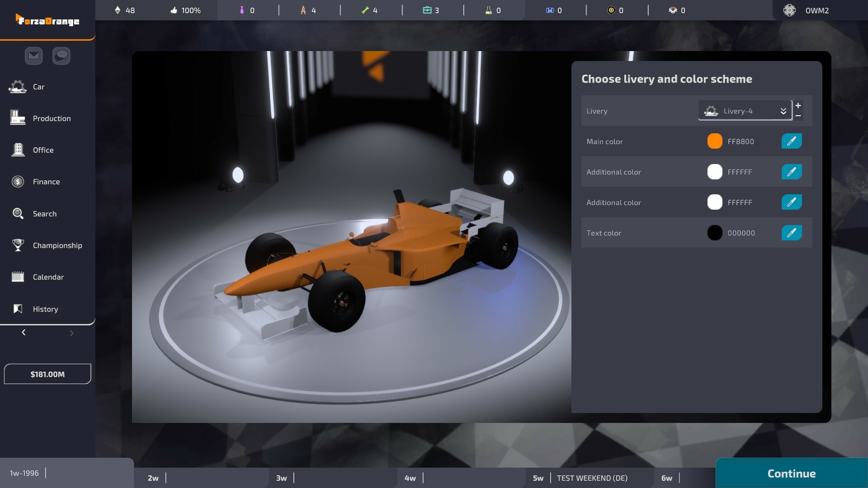Screen dimensions: 868x488
Task: Edit the Main color with pencil icon
Action: click(791, 141)
